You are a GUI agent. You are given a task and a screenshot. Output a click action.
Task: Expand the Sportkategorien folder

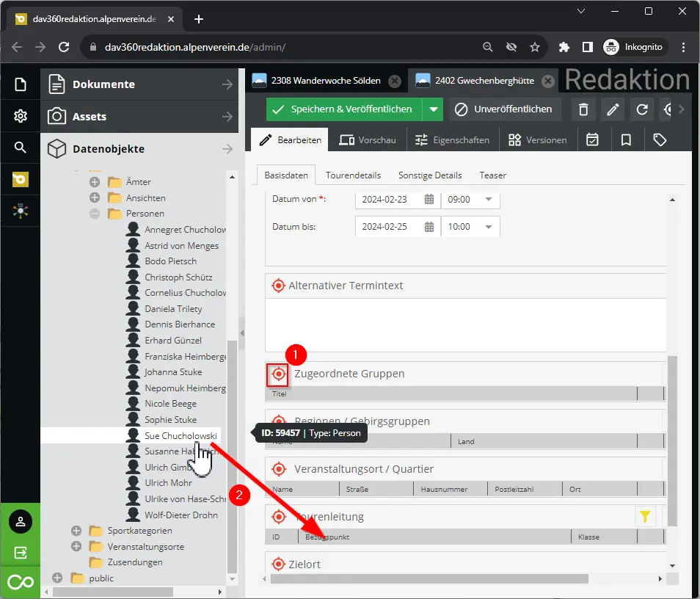[76, 531]
